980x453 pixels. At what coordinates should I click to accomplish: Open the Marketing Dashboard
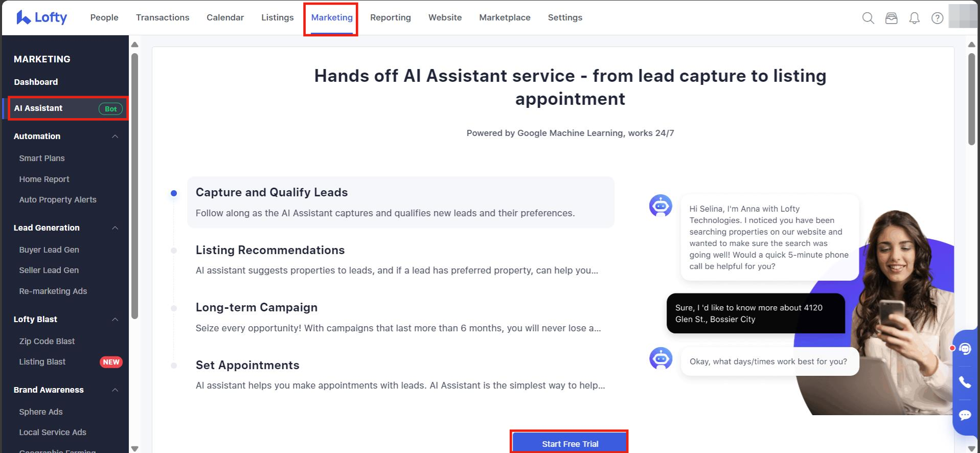coord(36,82)
